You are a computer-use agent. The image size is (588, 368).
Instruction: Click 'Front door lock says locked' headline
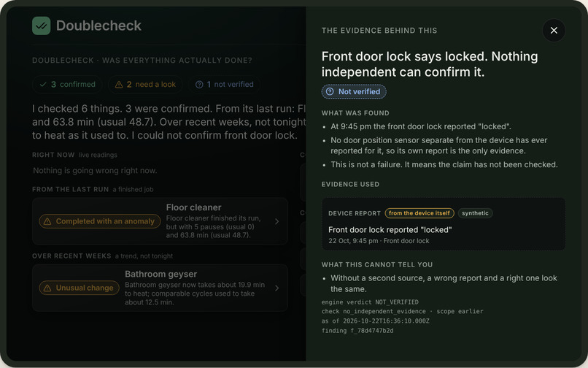click(430, 64)
